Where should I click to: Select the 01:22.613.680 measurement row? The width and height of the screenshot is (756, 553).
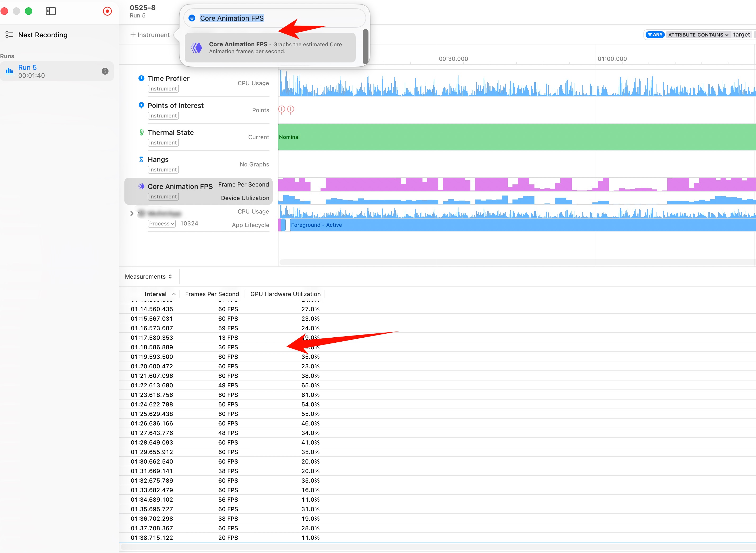(438, 385)
